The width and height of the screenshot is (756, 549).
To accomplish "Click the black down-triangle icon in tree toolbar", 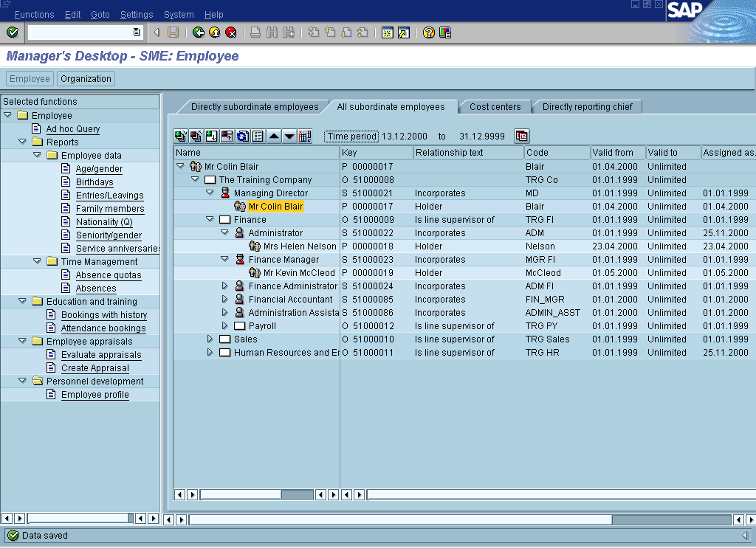I will click(x=289, y=137).
